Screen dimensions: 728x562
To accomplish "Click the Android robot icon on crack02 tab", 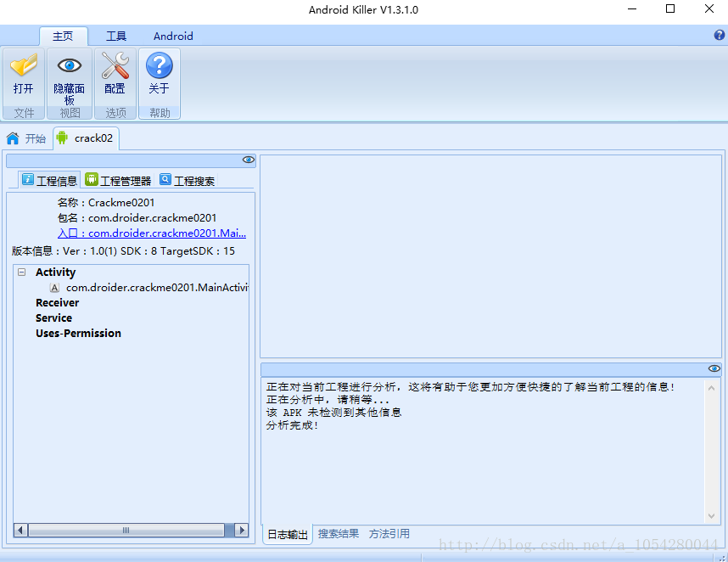I will (62, 138).
